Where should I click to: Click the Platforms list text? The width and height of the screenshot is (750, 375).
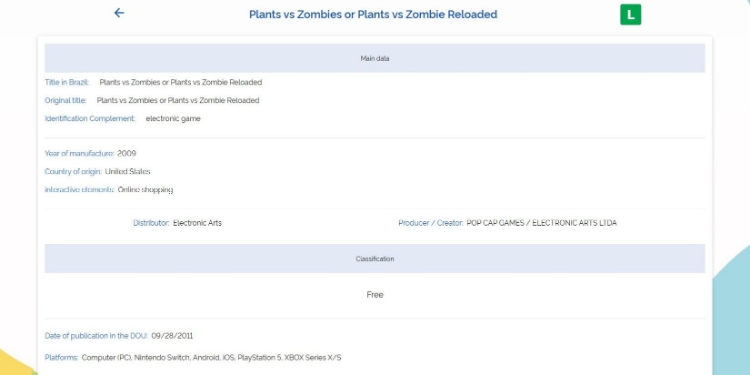coord(211,358)
